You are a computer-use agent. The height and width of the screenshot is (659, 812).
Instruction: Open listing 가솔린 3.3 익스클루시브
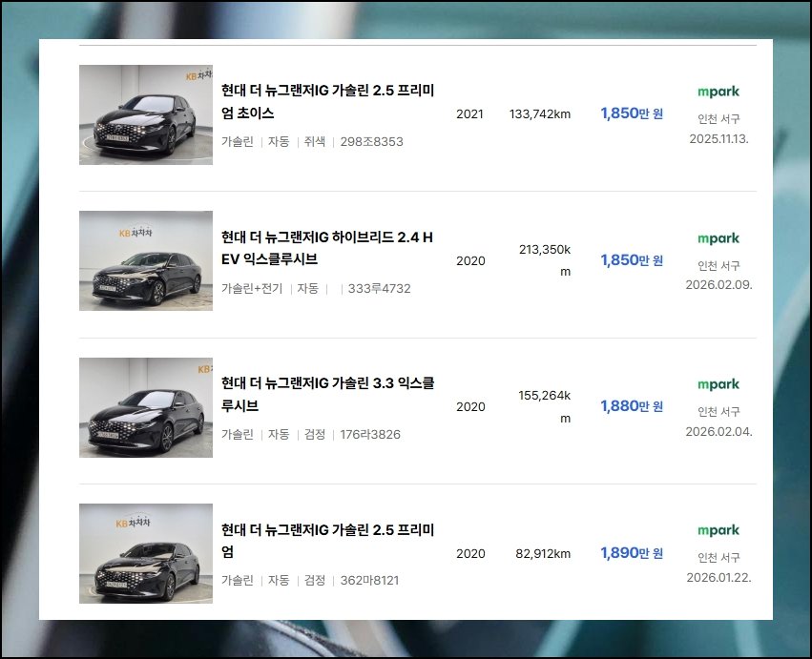click(x=327, y=394)
